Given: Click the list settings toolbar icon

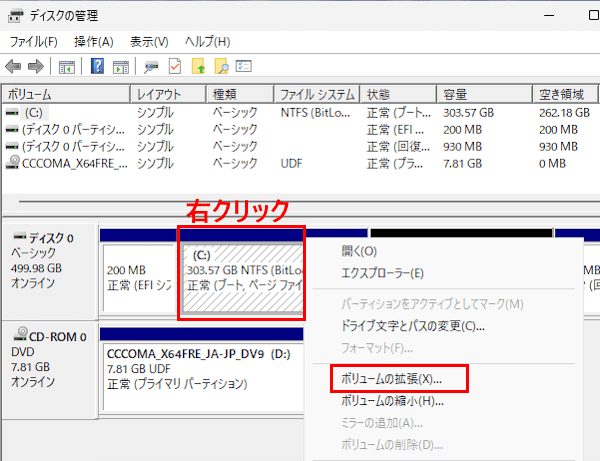Looking at the screenshot, I should tap(243, 66).
